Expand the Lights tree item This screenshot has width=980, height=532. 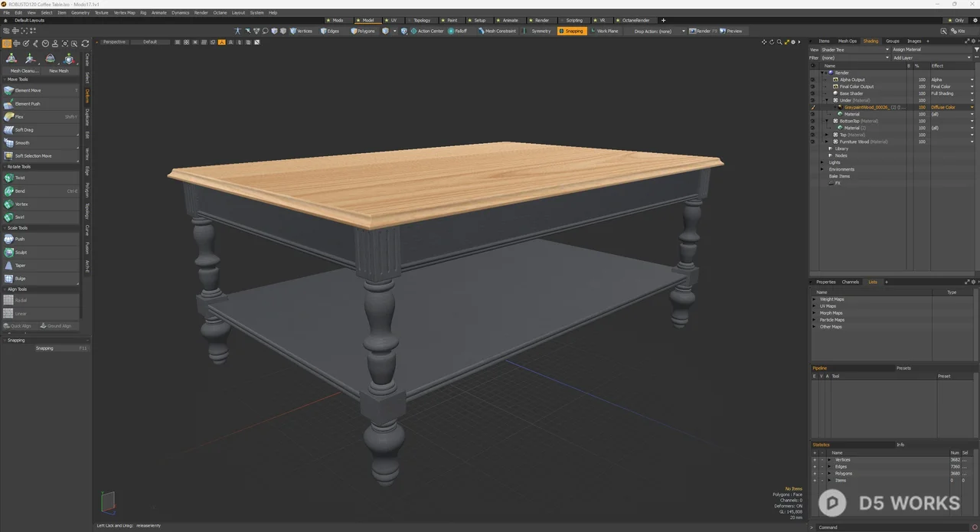pyautogui.click(x=822, y=162)
